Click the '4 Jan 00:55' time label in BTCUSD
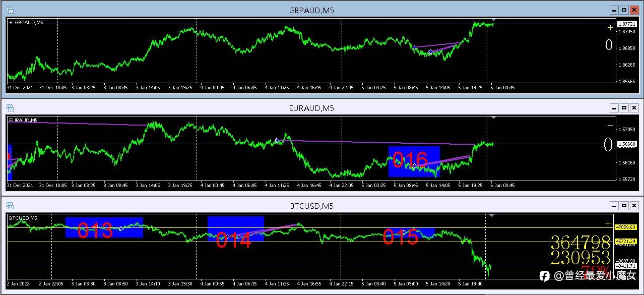 (212, 283)
